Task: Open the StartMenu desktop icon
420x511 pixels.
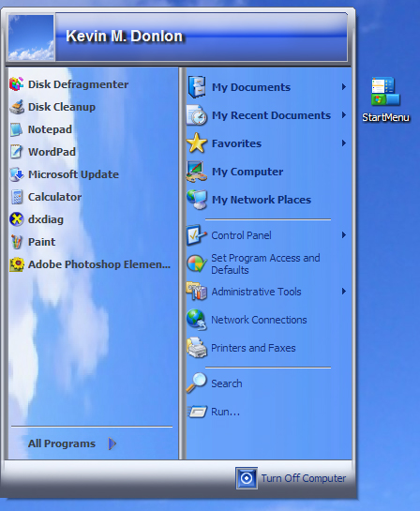Action: [385, 92]
